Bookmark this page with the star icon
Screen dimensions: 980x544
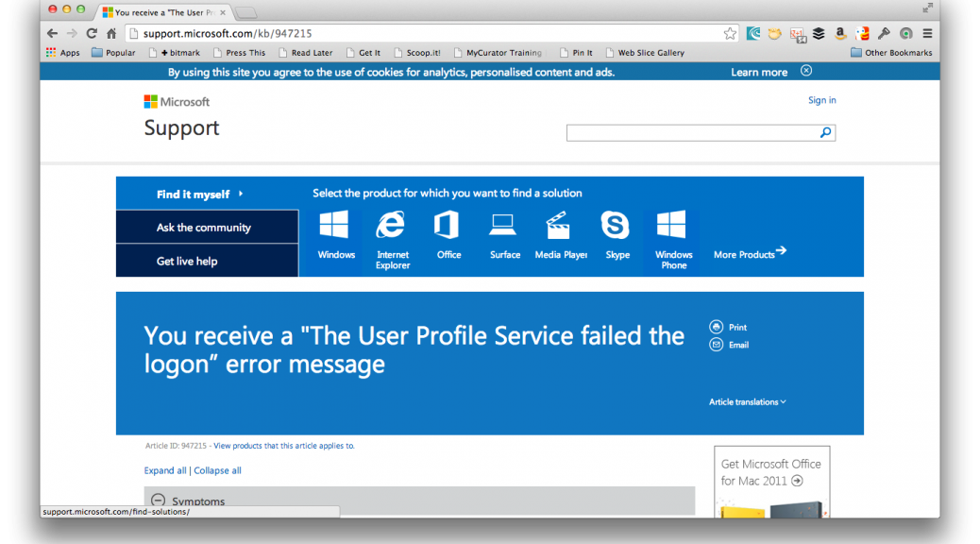tap(730, 34)
